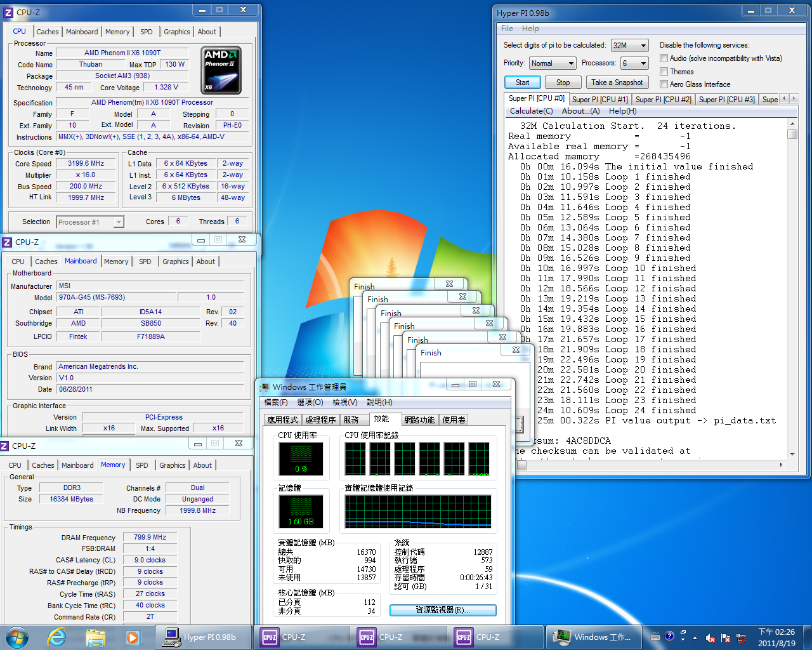
Task: Switch to Task Manager processes tab 處理程序
Action: 320,420
